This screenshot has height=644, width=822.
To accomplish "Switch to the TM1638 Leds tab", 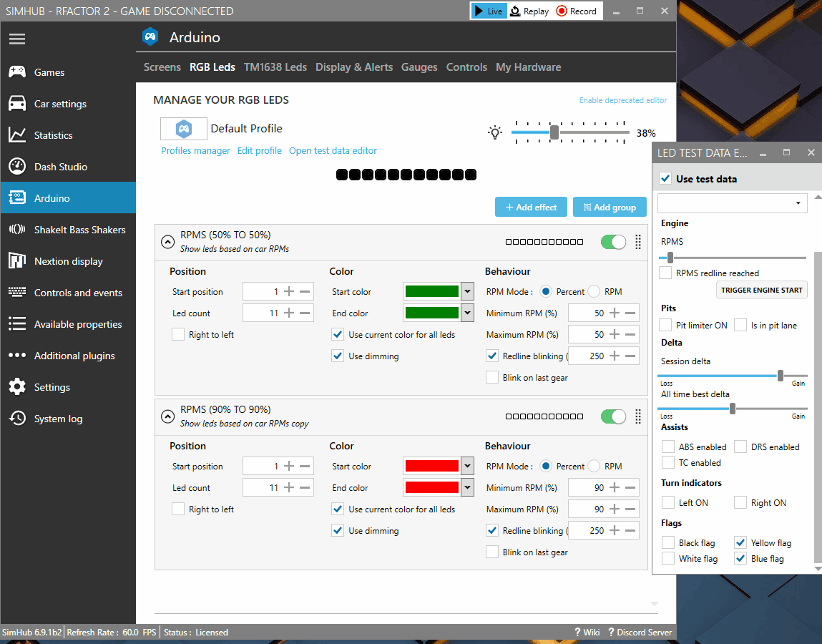I will coord(275,67).
